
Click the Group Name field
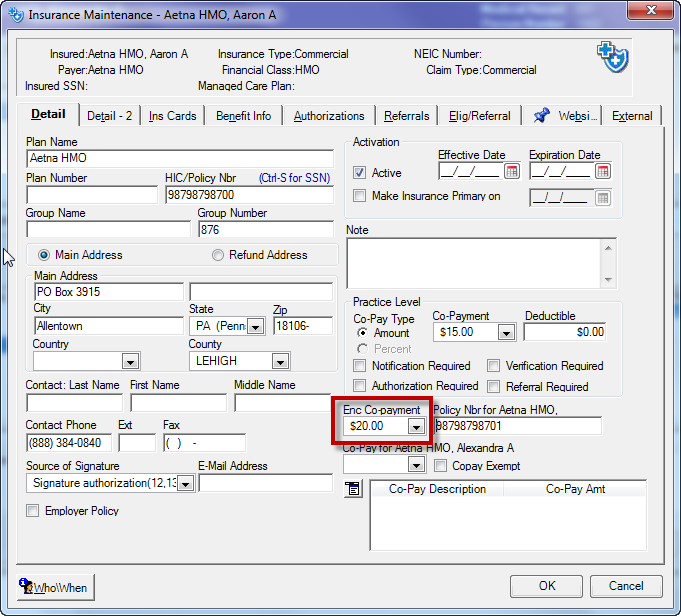click(x=109, y=229)
